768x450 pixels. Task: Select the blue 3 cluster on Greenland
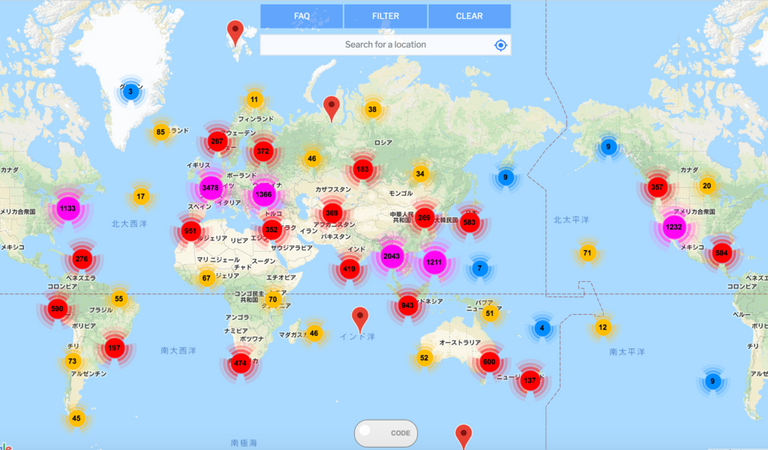(130, 91)
